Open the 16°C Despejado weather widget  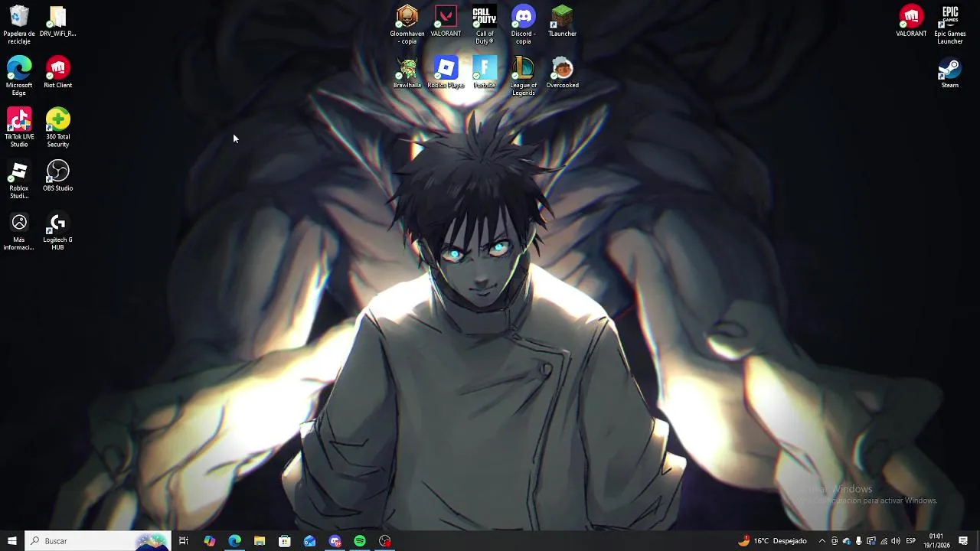pyautogui.click(x=772, y=541)
